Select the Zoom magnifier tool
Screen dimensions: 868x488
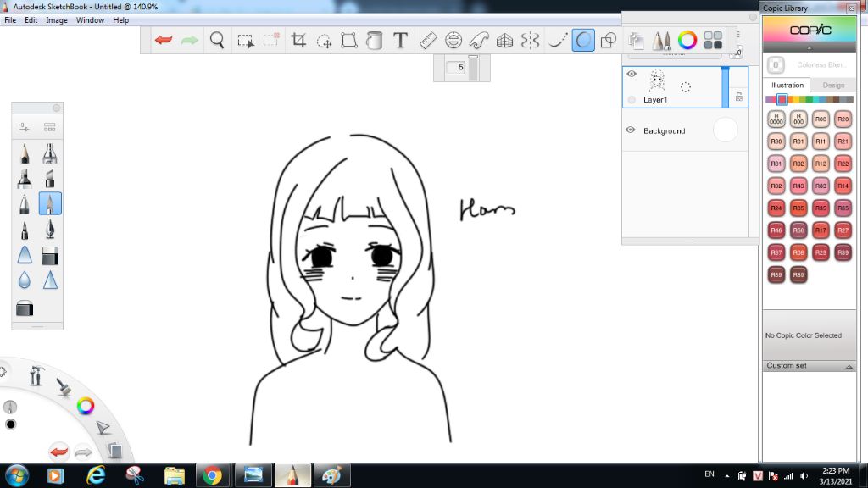click(217, 40)
